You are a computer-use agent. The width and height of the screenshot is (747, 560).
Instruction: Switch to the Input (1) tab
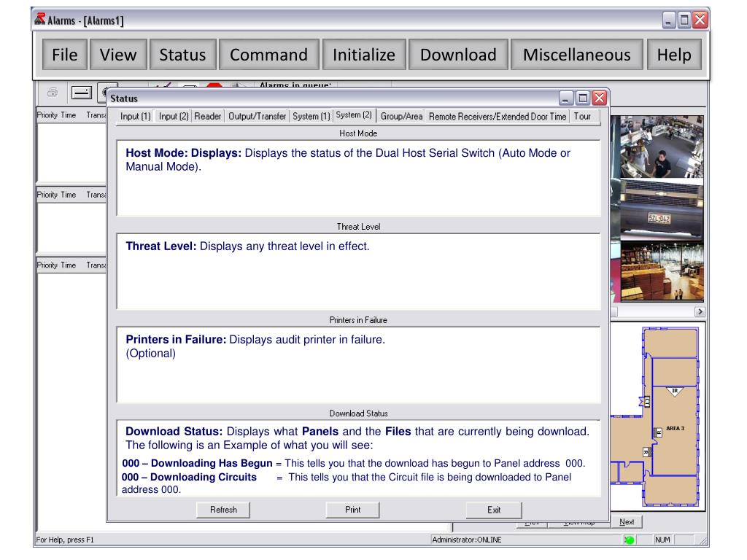[x=135, y=117]
